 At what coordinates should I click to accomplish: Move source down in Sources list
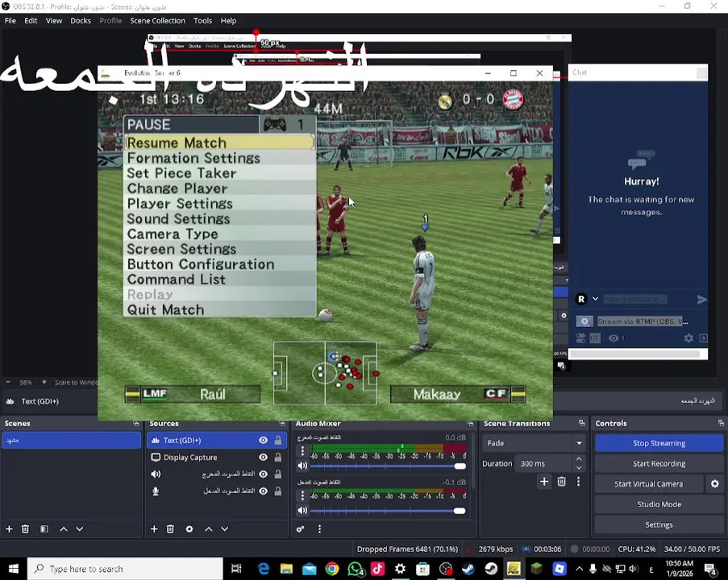click(225, 529)
